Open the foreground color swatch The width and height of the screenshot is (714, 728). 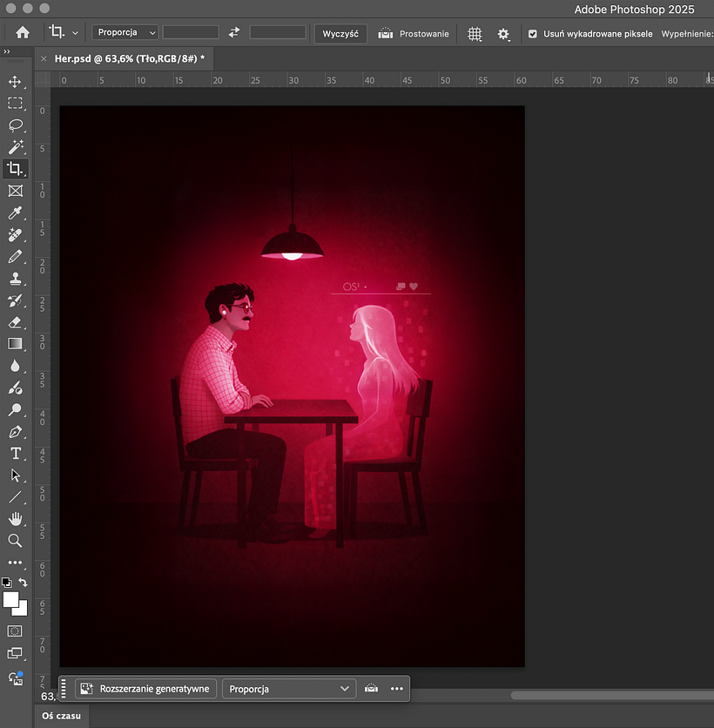tap(10, 599)
